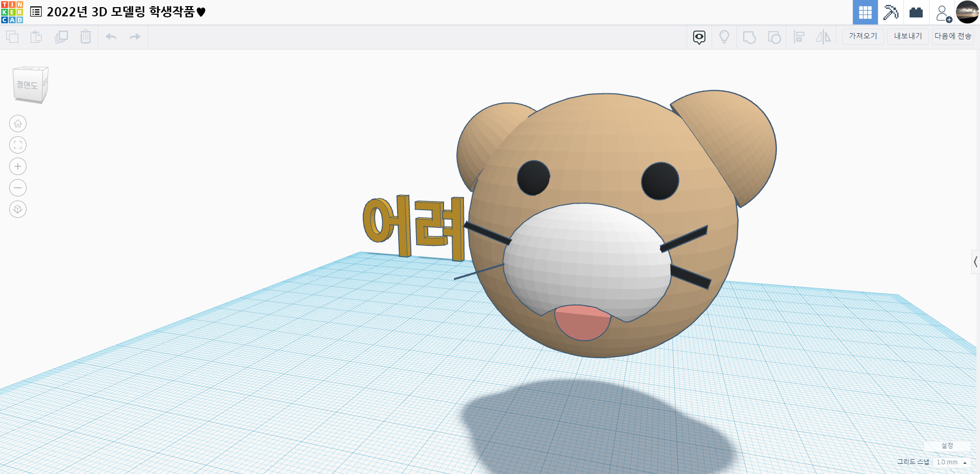The width and height of the screenshot is (980, 474).
Task: Open the 설정 grid settings button
Action: [x=947, y=446]
